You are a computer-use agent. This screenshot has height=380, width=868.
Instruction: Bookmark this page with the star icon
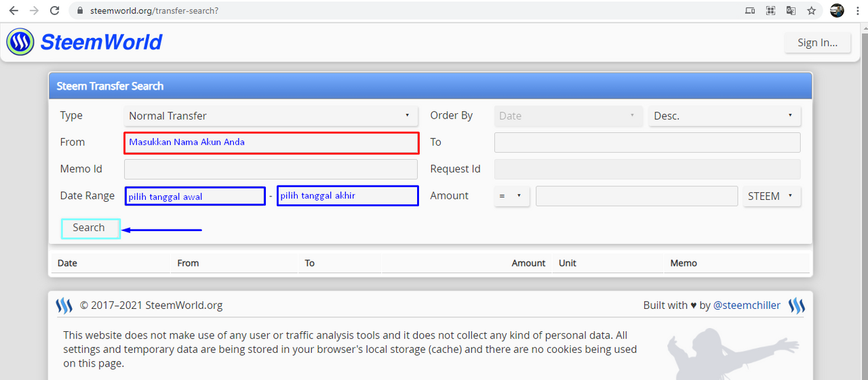pyautogui.click(x=811, y=11)
